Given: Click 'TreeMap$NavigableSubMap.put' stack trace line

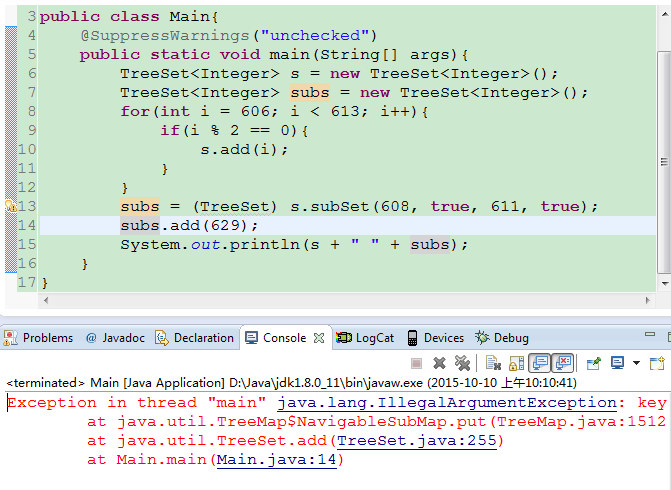Looking at the screenshot, I should [376, 422].
